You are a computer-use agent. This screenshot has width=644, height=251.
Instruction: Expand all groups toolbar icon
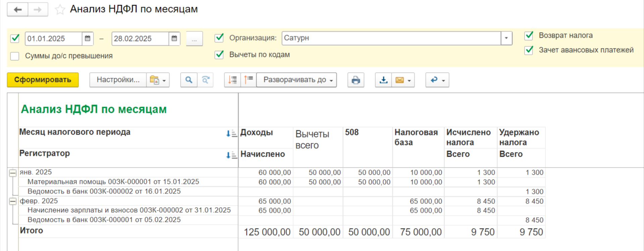248,80
